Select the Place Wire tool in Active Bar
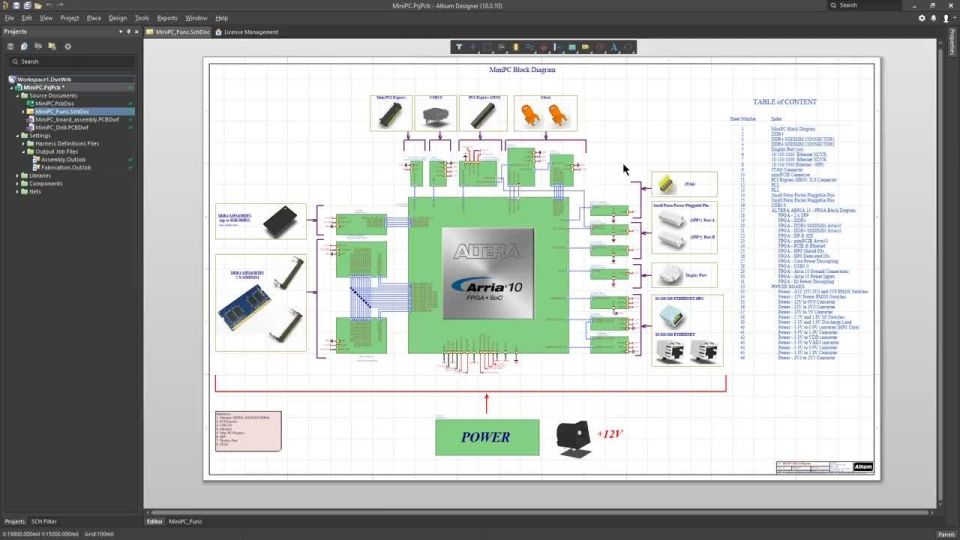The image size is (960, 540). (530, 47)
